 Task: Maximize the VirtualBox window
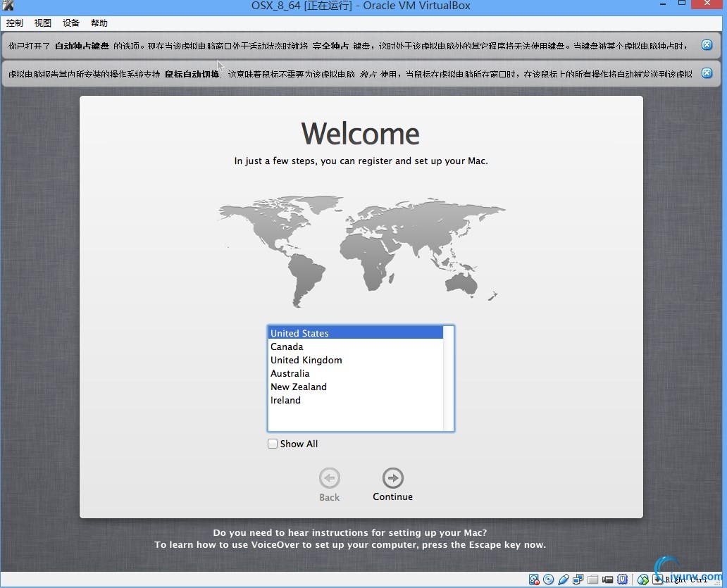682,4
